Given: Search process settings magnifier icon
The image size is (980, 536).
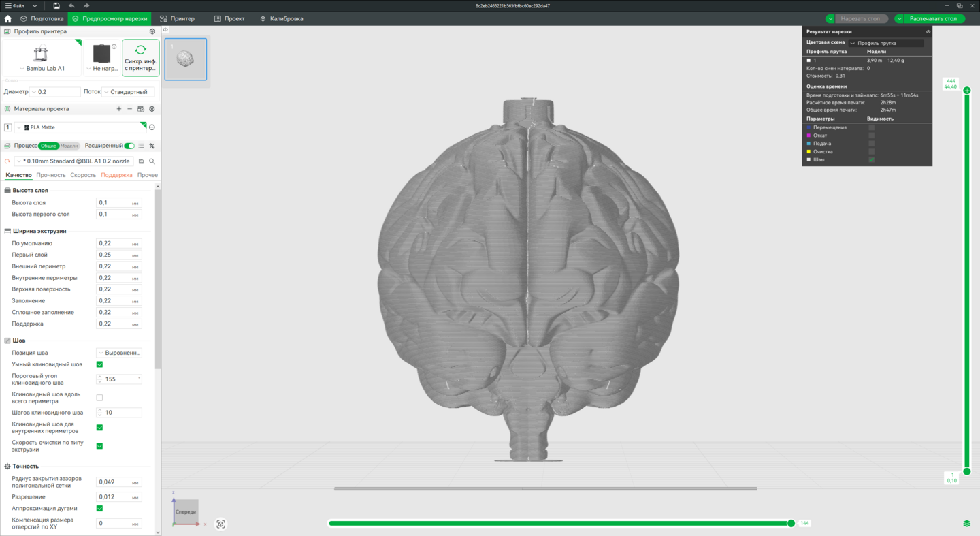Looking at the screenshot, I should click(152, 161).
